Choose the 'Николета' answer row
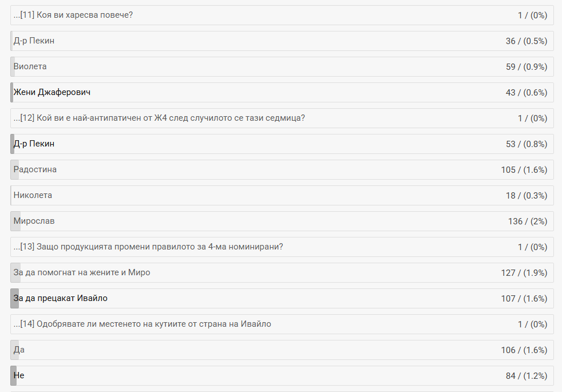 coord(33,195)
